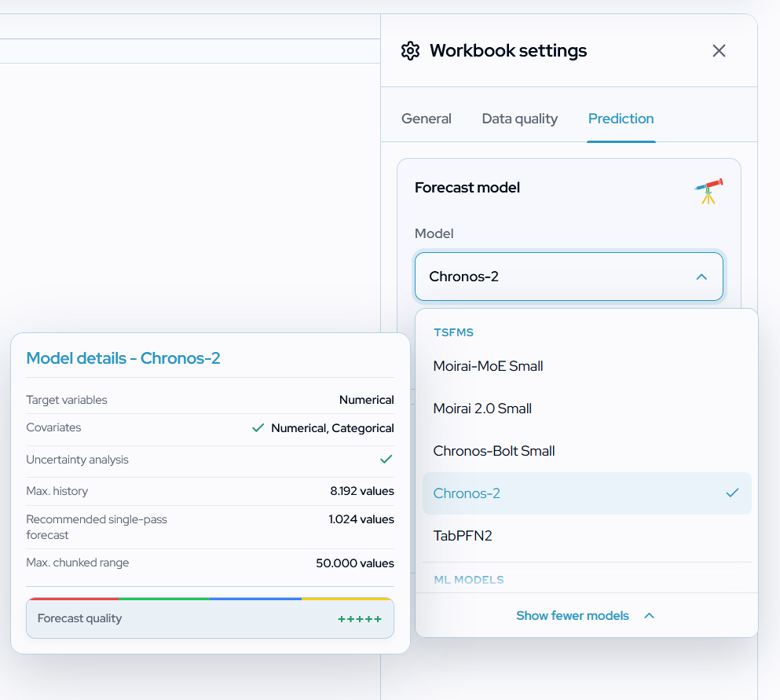Select the Chronos-2 option in list
Screen dimensions: 780x700
[587, 493]
